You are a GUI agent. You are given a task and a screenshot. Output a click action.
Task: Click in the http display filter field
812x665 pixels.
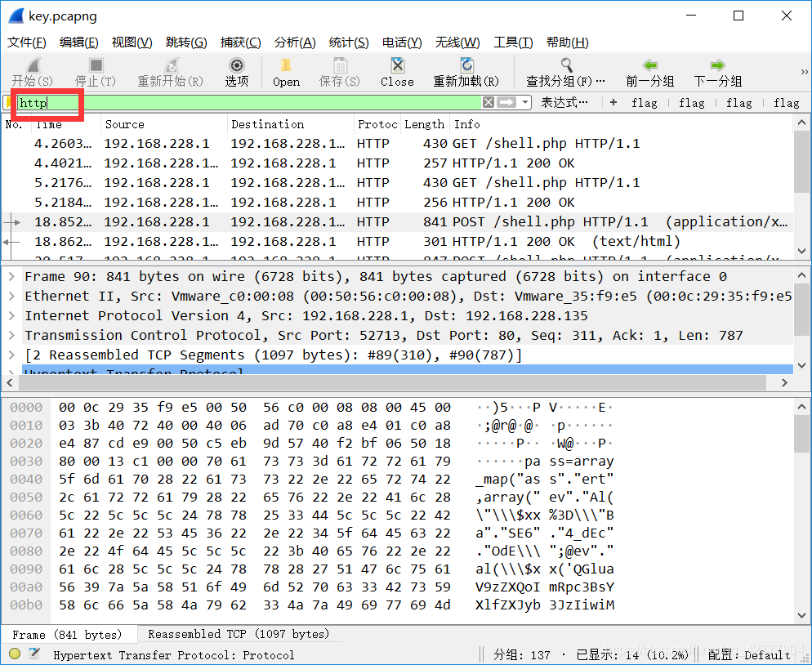click(248, 103)
